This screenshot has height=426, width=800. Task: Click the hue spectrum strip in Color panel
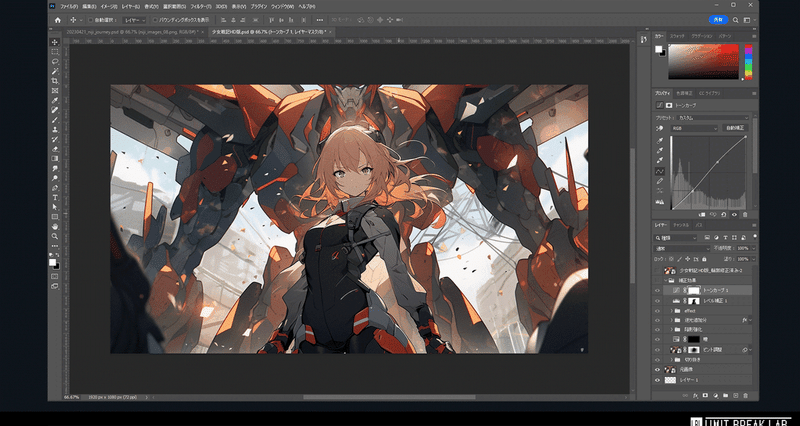[x=748, y=62]
